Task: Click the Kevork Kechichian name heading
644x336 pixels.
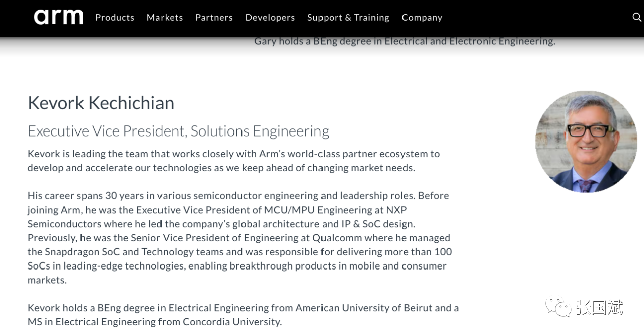Action: [101, 103]
